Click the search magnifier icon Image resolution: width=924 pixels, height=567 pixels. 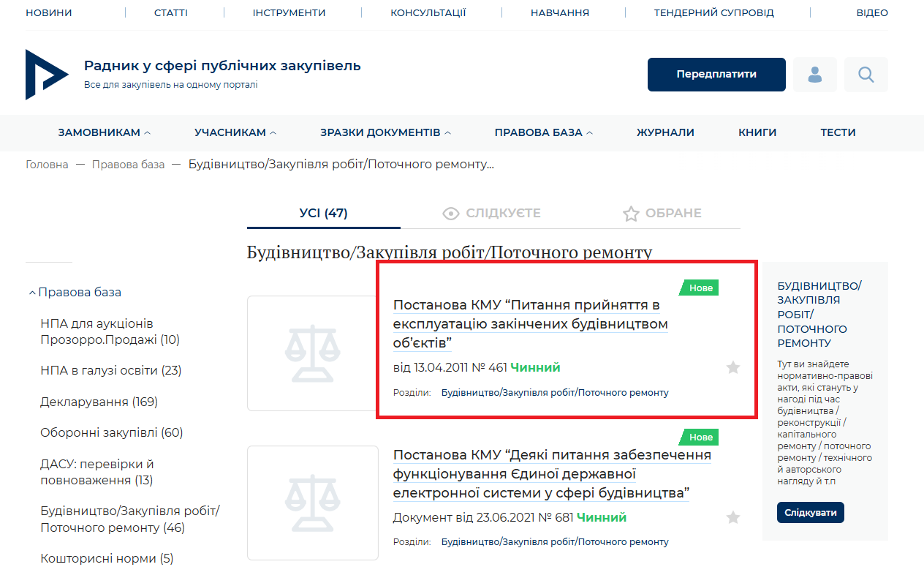coord(866,75)
